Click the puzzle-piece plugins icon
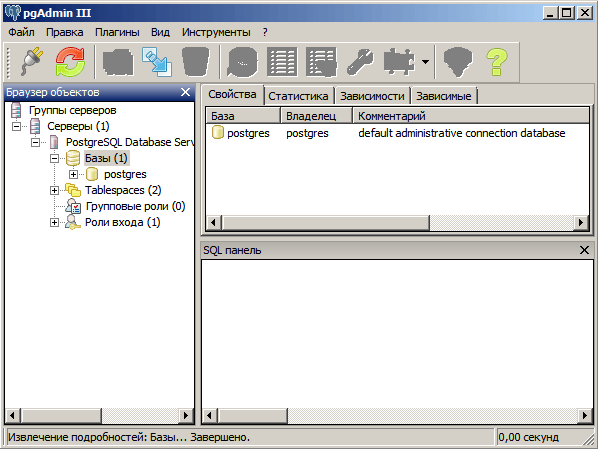Image resolution: width=598 pixels, height=449 pixels. [399, 61]
